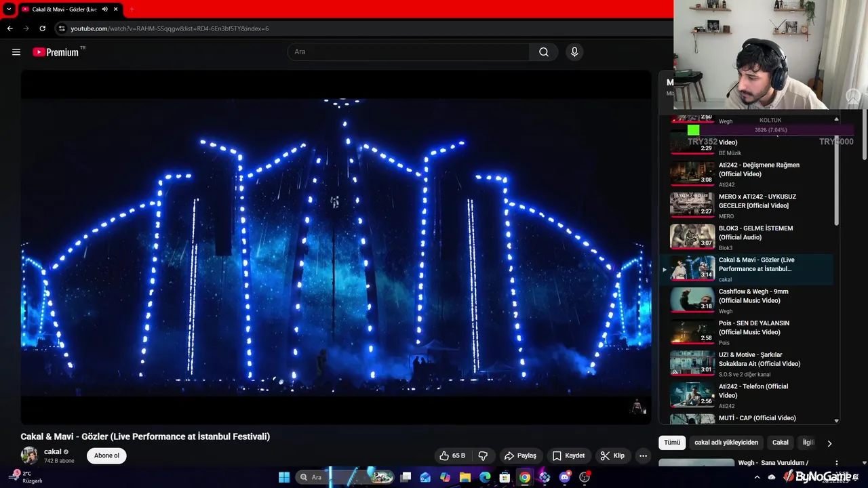Play 'UZI & Motive - Şarkılar Sokaklara Ait'
868x488 pixels.
tap(759, 359)
